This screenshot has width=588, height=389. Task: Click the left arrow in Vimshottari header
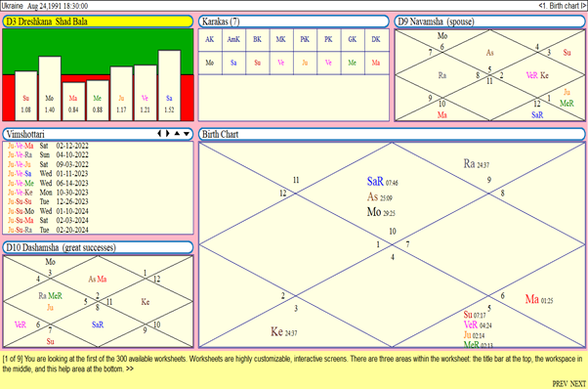point(159,134)
